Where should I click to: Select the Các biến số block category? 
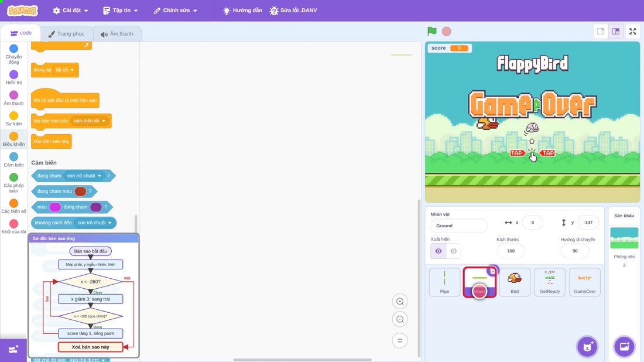pyautogui.click(x=13, y=206)
